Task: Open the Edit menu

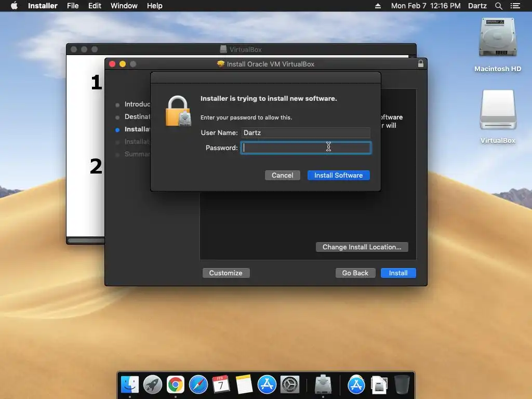Action: tap(95, 6)
